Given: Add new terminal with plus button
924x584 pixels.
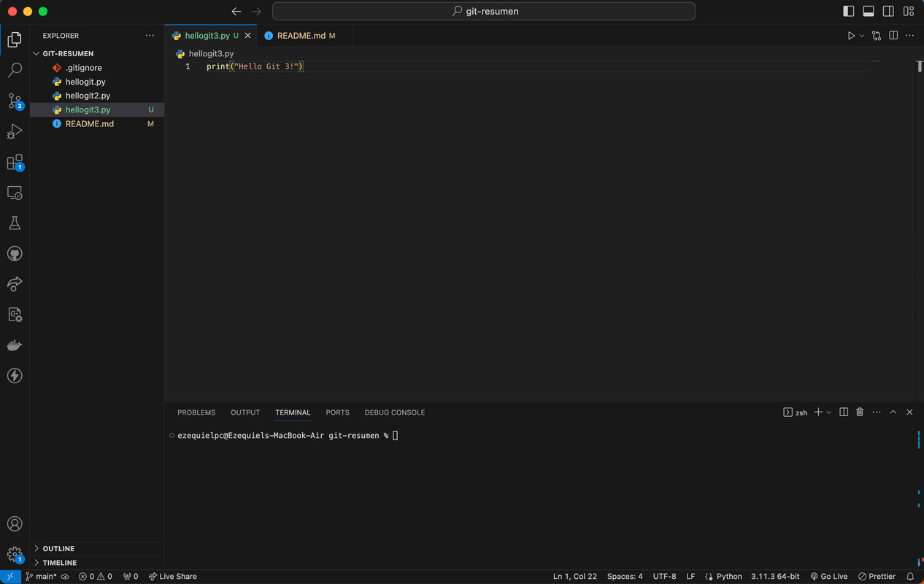Looking at the screenshot, I should 818,412.
